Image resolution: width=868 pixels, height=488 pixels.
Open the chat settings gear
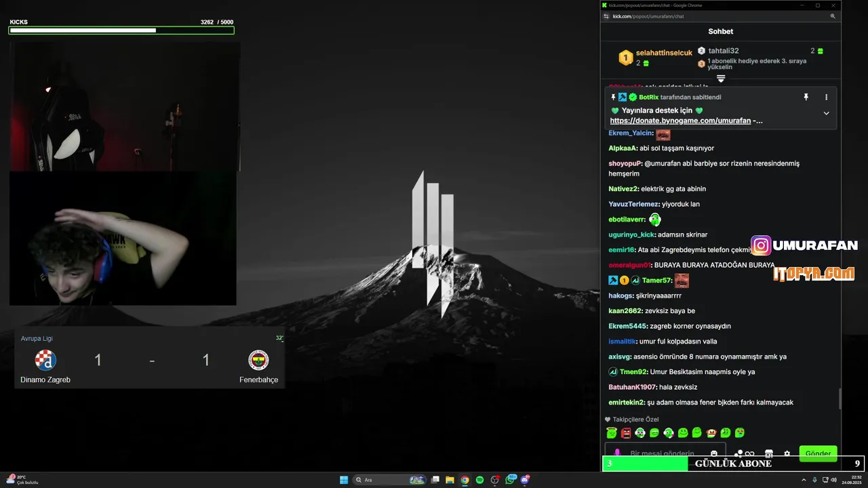(787, 453)
